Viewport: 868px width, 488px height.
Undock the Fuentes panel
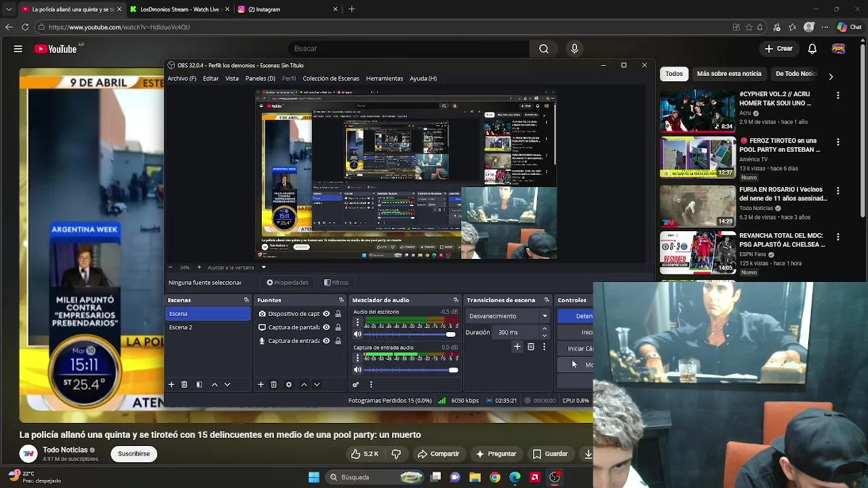tap(342, 300)
